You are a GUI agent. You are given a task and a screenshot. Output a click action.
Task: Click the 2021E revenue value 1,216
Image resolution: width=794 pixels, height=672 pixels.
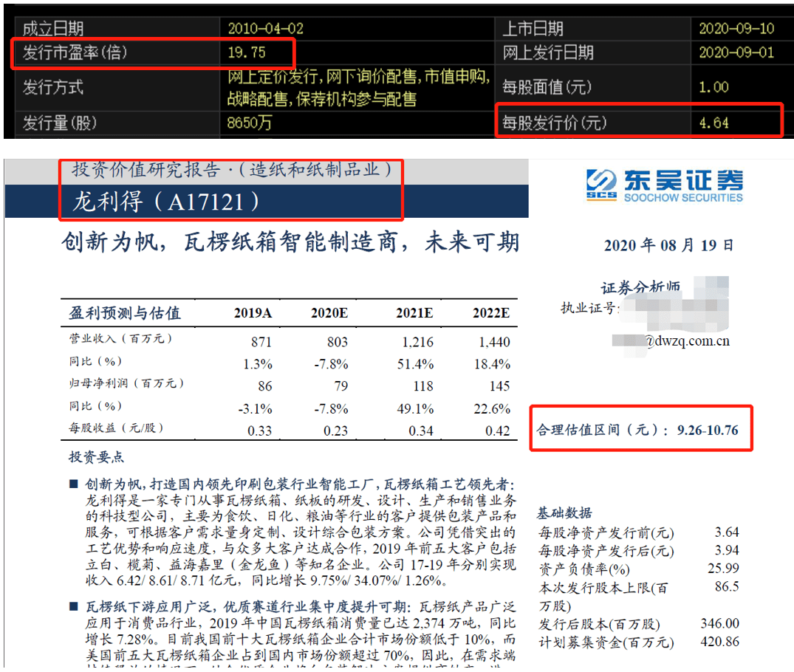[x=418, y=342]
